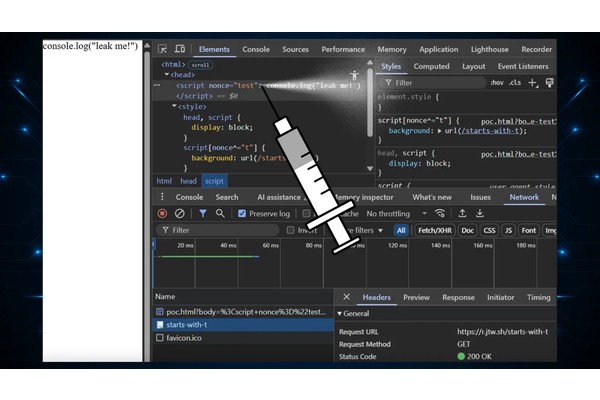Image resolution: width=600 pixels, height=400 pixels.
Task: Open network conditions wifi icon
Action: point(440,214)
